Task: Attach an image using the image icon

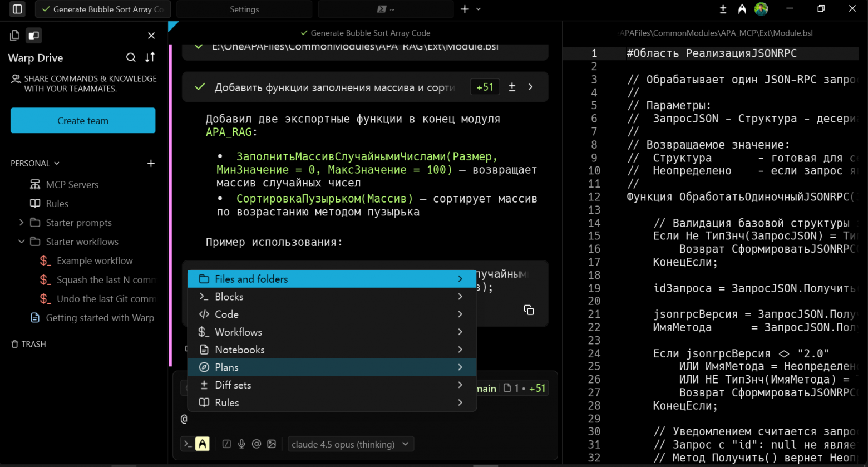Action: (272, 444)
